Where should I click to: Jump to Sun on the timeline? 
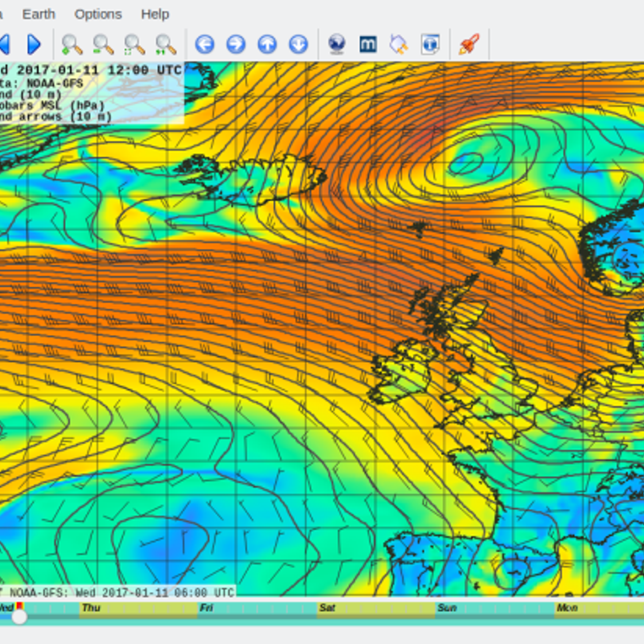click(x=447, y=608)
